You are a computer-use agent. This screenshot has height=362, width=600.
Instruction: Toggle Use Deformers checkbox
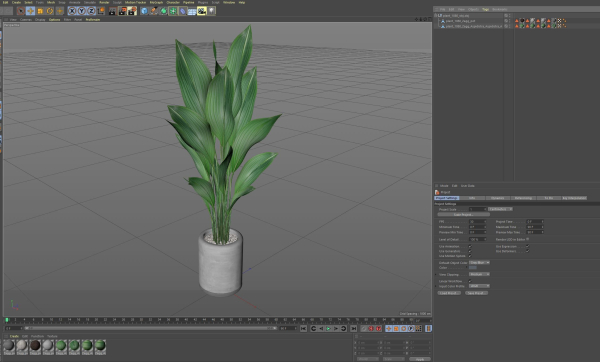pos(527,251)
